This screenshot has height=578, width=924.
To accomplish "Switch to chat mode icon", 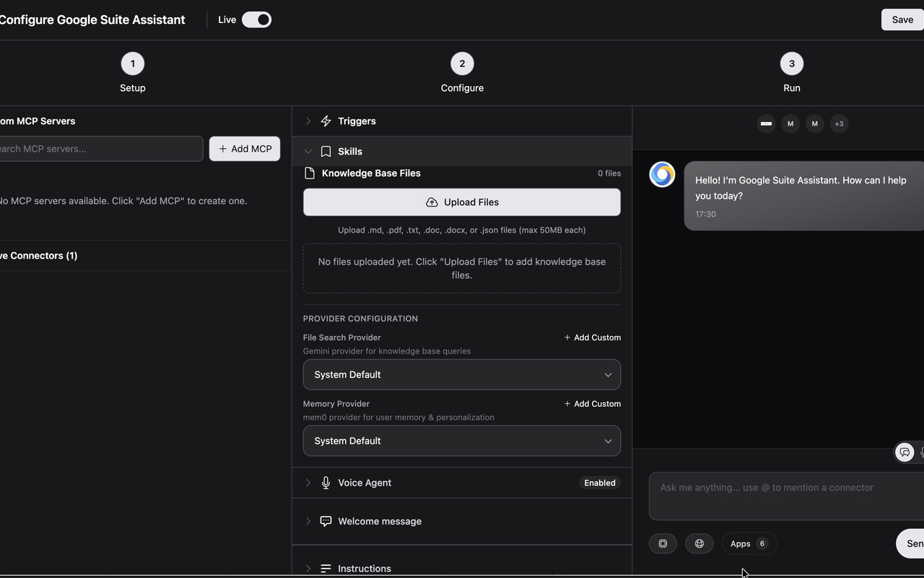I will click(x=905, y=452).
